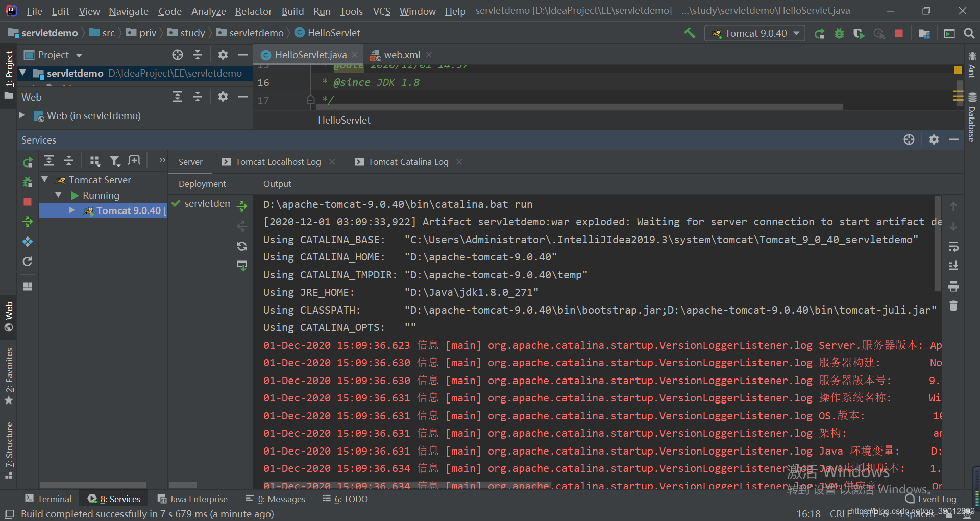Image resolution: width=980 pixels, height=521 pixels.
Task: Toggle the Services layout icon
Action: (x=28, y=287)
